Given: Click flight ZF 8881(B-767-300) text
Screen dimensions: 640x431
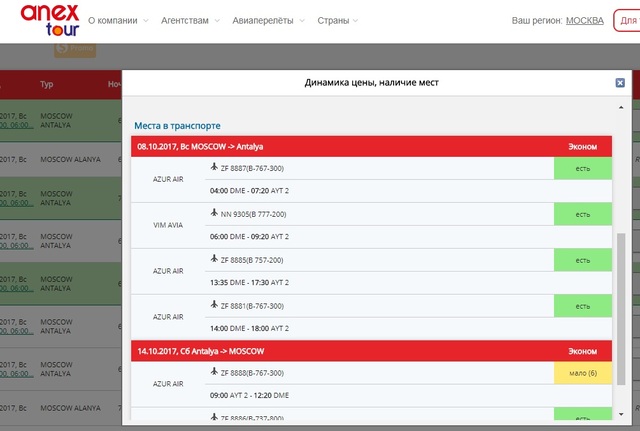Looking at the screenshot, I should pyautogui.click(x=252, y=306).
